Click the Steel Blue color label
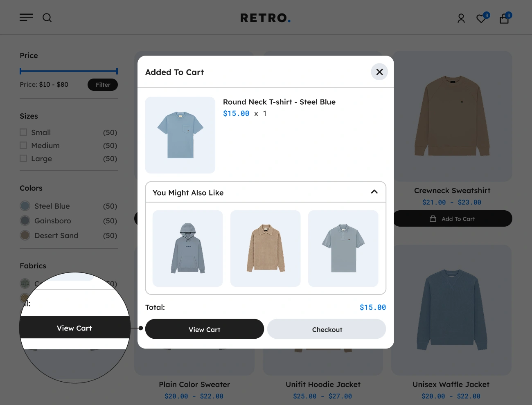Image resolution: width=532 pixels, height=405 pixels. pos(52,206)
